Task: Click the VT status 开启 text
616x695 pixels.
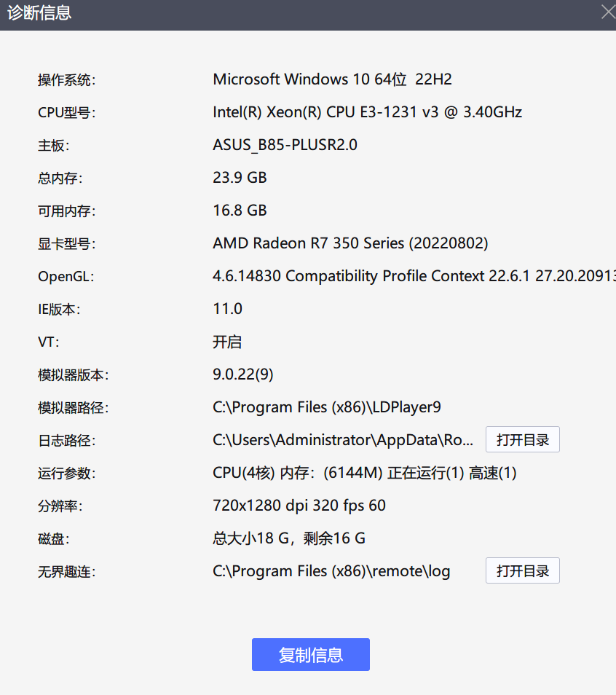Action: coord(227,342)
